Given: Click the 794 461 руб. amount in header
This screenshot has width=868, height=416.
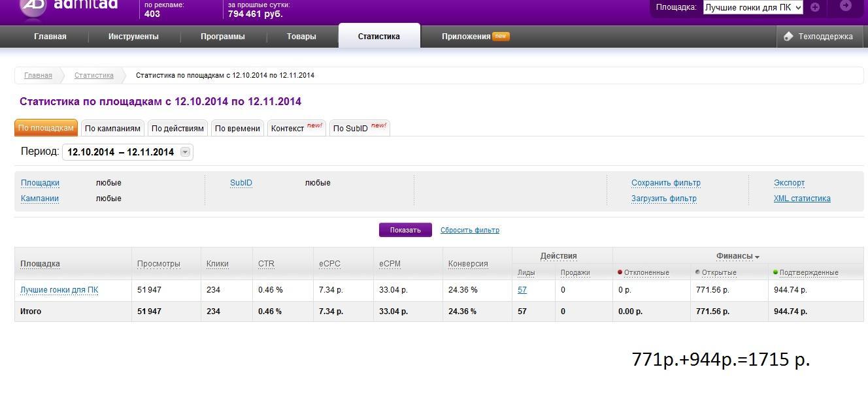Looking at the screenshot, I should pos(256,14).
